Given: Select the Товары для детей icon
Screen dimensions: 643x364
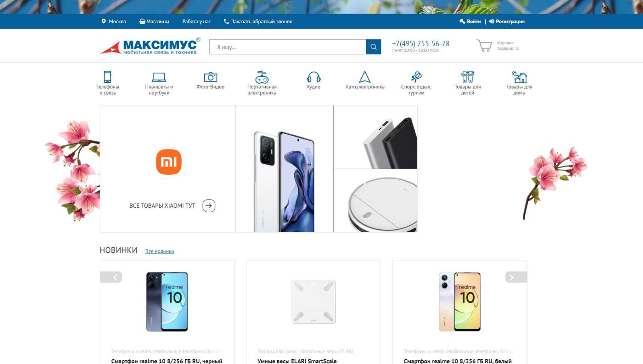Looking at the screenshot, I should pos(468,77).
